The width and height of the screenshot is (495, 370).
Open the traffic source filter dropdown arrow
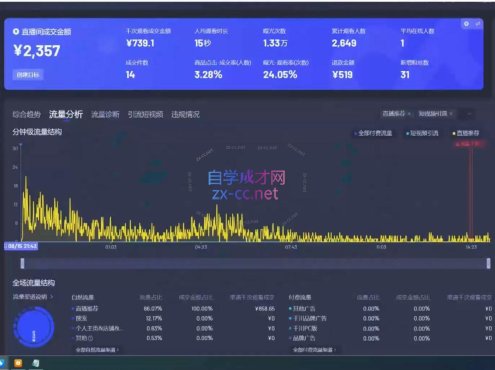tap(469, 114)
